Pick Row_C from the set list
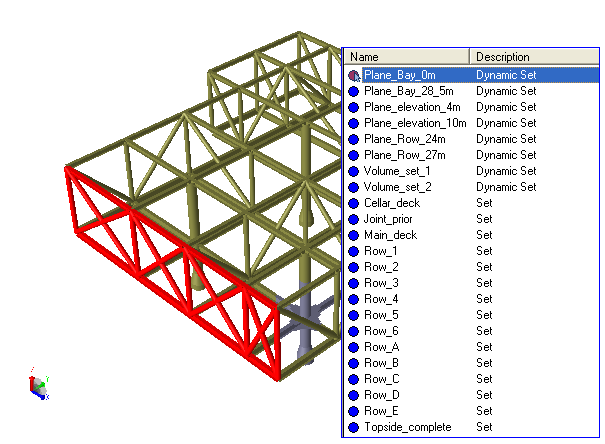The height and width of the screenshot is (444, 605). point(381,379)
